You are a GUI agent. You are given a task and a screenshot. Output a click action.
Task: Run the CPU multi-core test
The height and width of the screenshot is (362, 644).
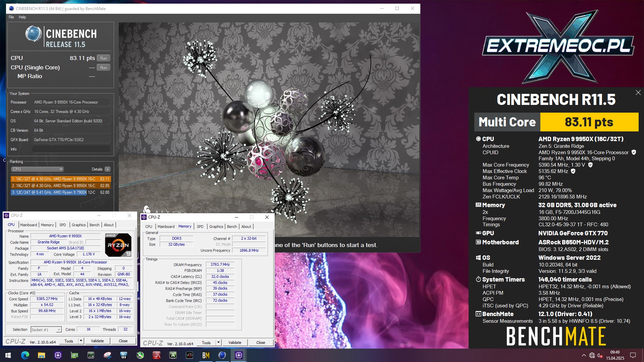point(104,58)
